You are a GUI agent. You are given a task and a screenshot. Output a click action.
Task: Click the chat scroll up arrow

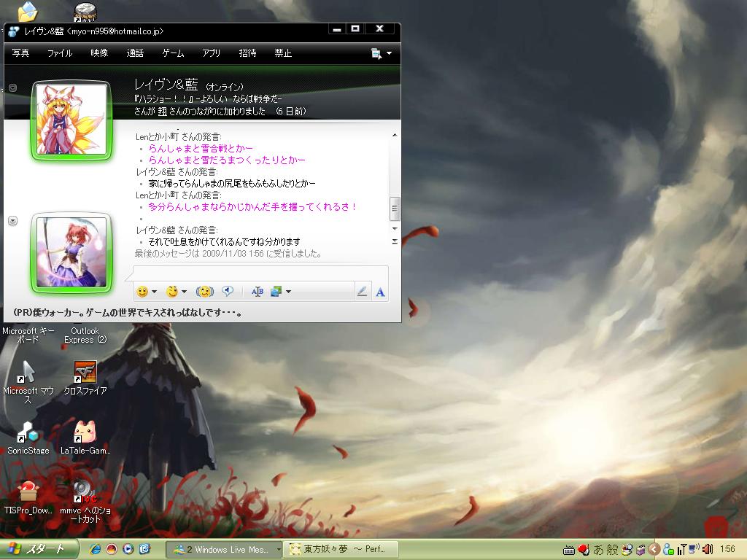pyautogui.click(x=395, y=135)
